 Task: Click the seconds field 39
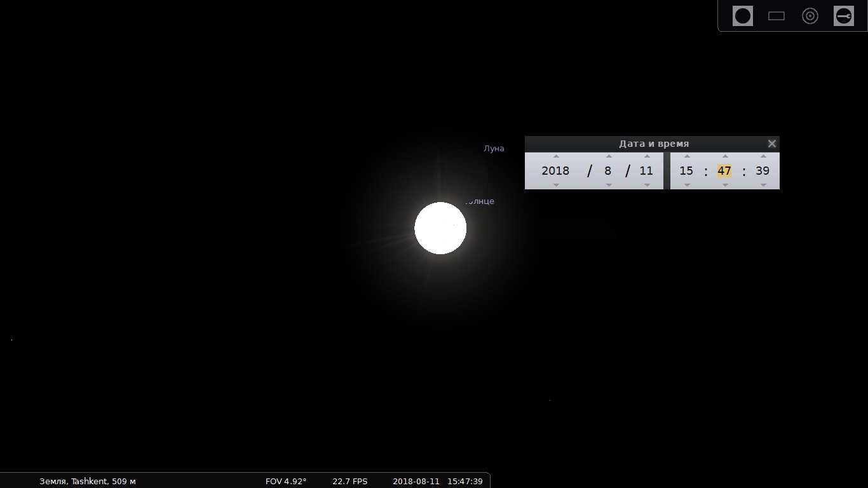(x=763, y=171)
